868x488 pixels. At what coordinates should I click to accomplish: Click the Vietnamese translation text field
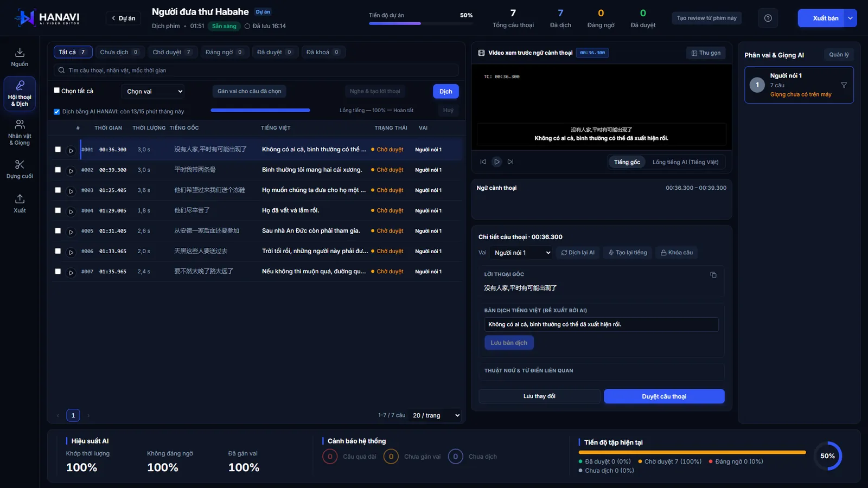(x=601, y=324)
